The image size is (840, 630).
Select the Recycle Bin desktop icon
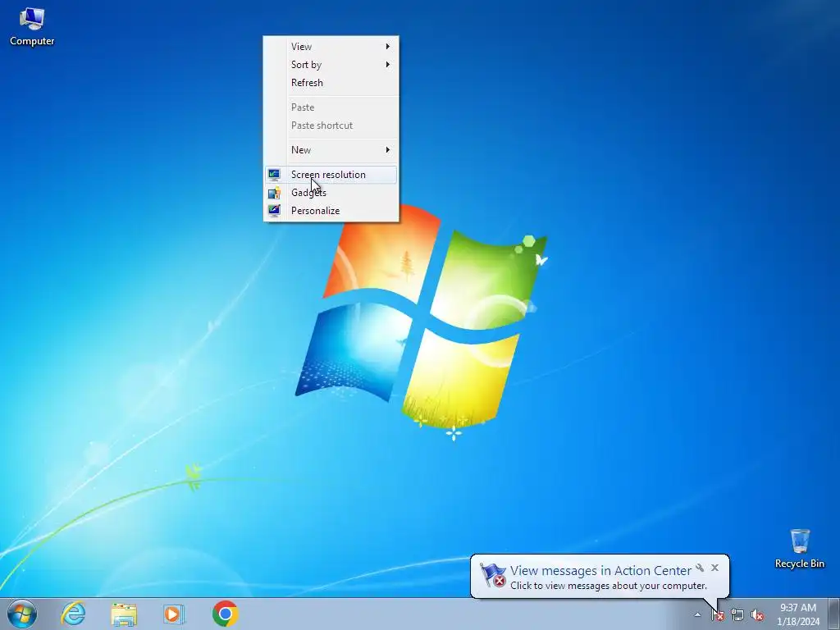click(x=799, y=549)
